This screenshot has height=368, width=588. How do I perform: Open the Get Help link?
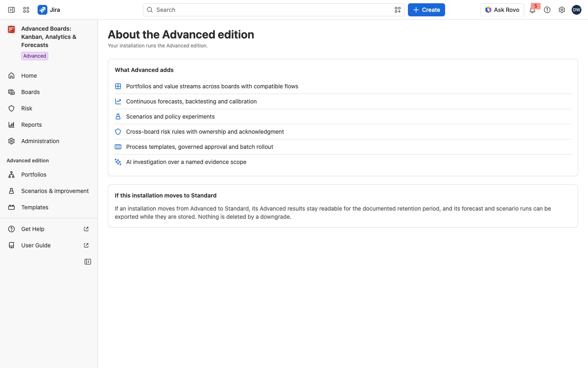coord(49,229)
